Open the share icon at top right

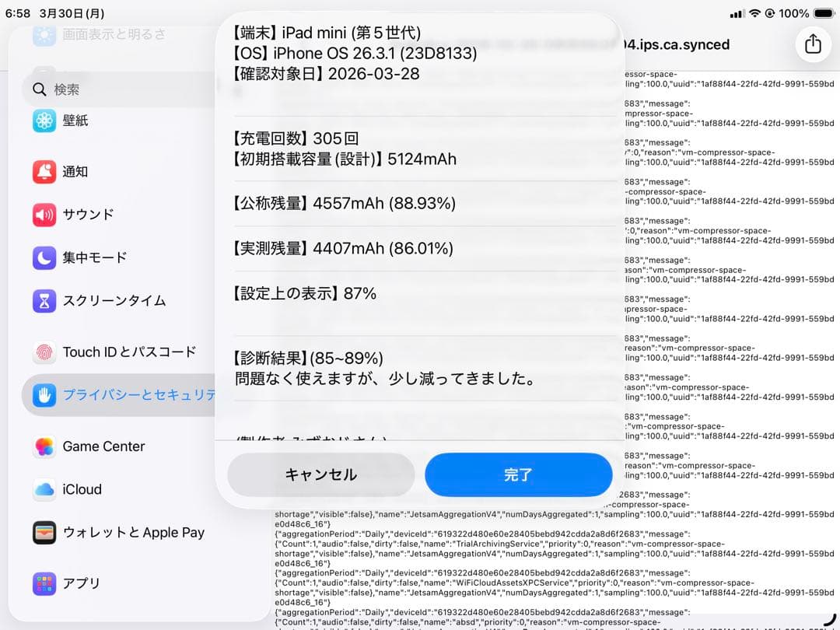(x=813, y=44)
